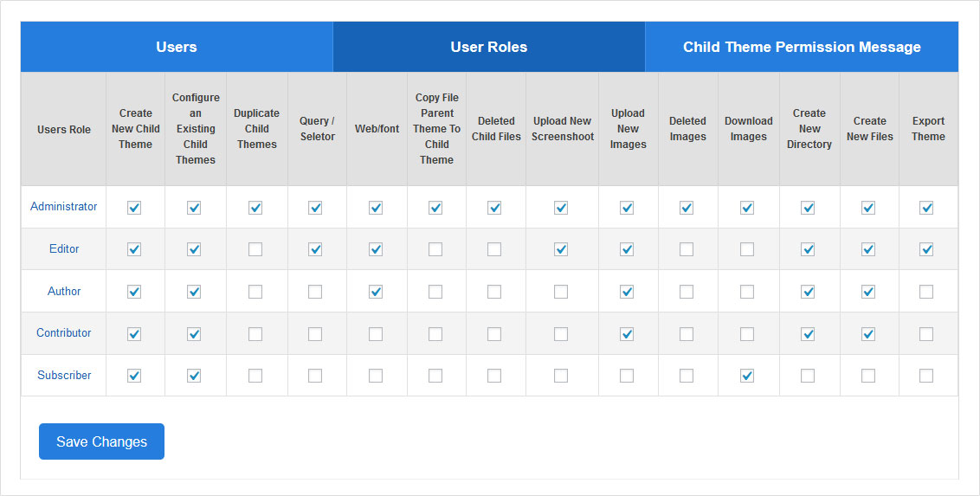Open the User Roles tab
Viewport: 980px width, 496px height.
[x=488, y=47]
